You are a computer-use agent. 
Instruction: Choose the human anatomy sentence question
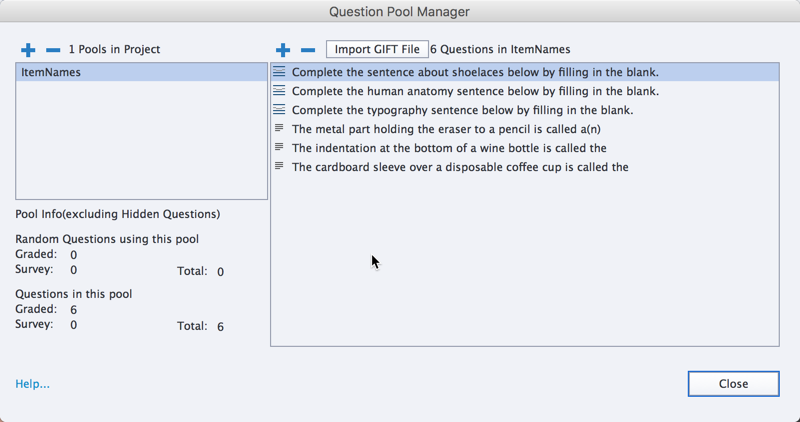[x=524, y=91]
